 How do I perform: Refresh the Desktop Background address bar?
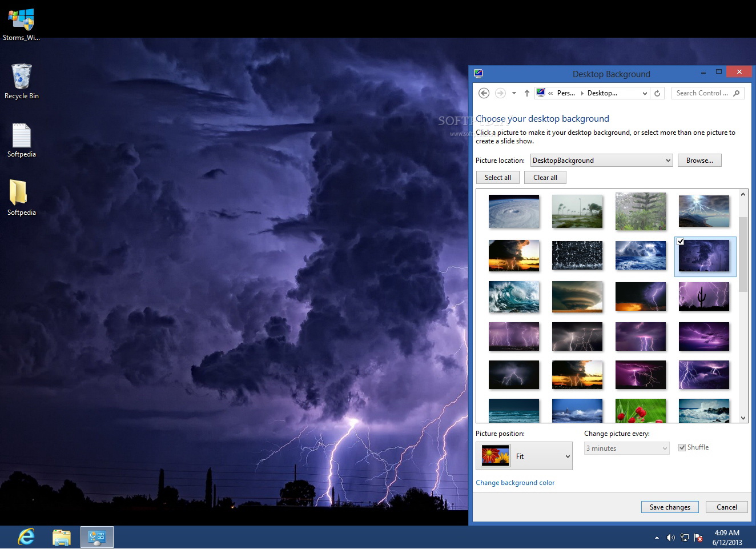(x=657, y=93)
